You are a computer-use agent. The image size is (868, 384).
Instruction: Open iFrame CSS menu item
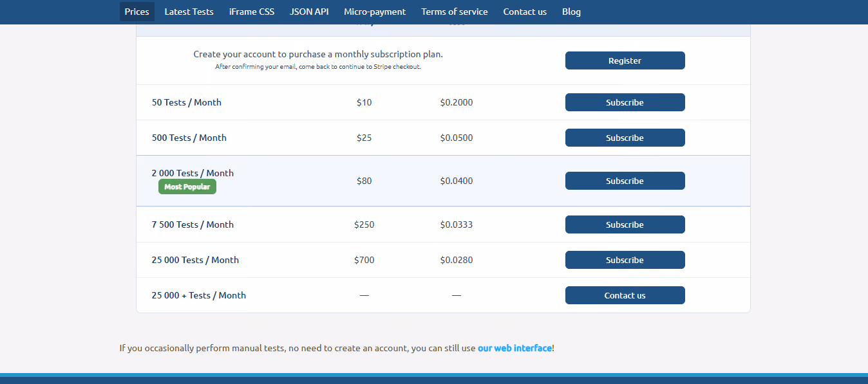click(x=252, y=12)
